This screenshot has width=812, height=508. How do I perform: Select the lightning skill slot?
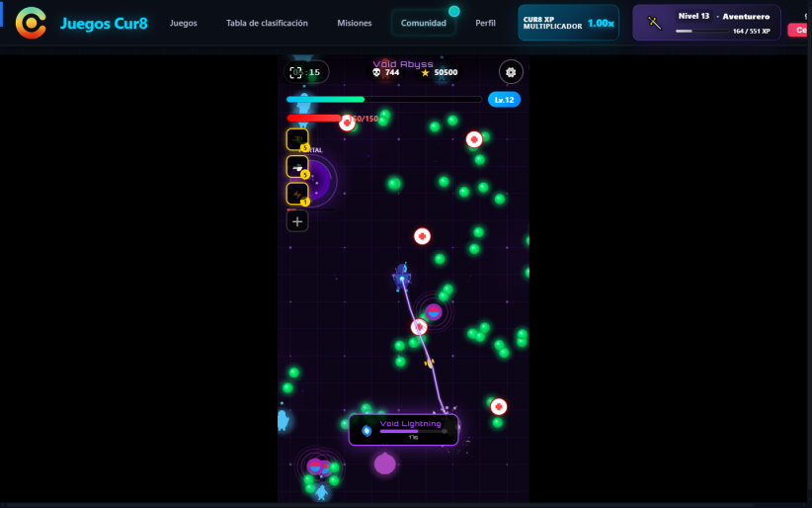(x=297, y=194)
